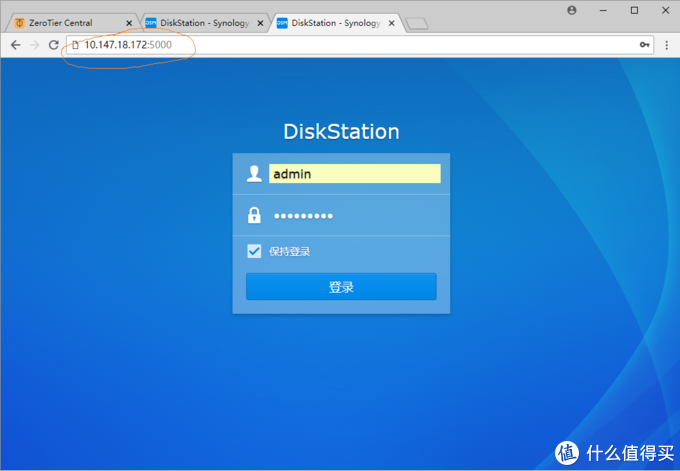Maximize the Chrome window
The image size is (680, 471).
click(x=634, y=9)
